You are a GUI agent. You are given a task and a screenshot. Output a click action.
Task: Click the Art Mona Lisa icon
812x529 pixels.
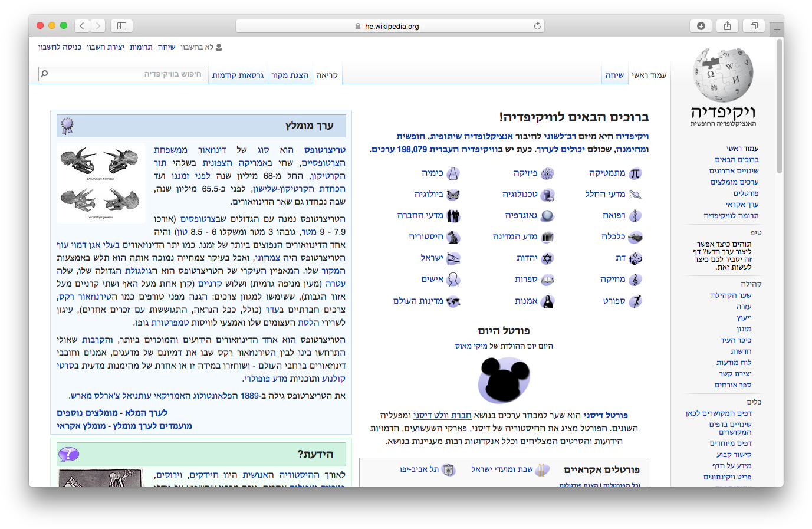click(x=548, y=301)
